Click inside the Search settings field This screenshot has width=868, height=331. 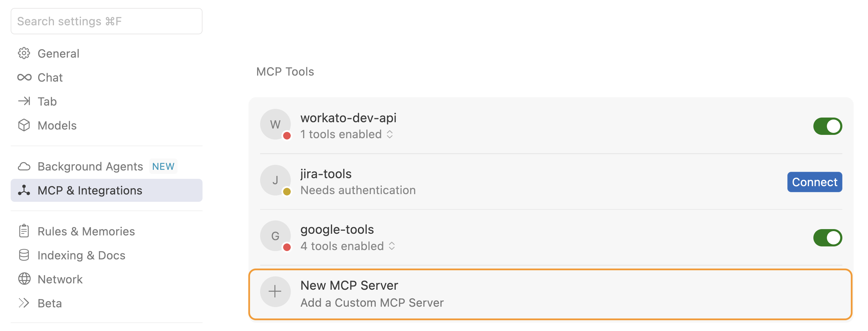click(x=107, y=21)
